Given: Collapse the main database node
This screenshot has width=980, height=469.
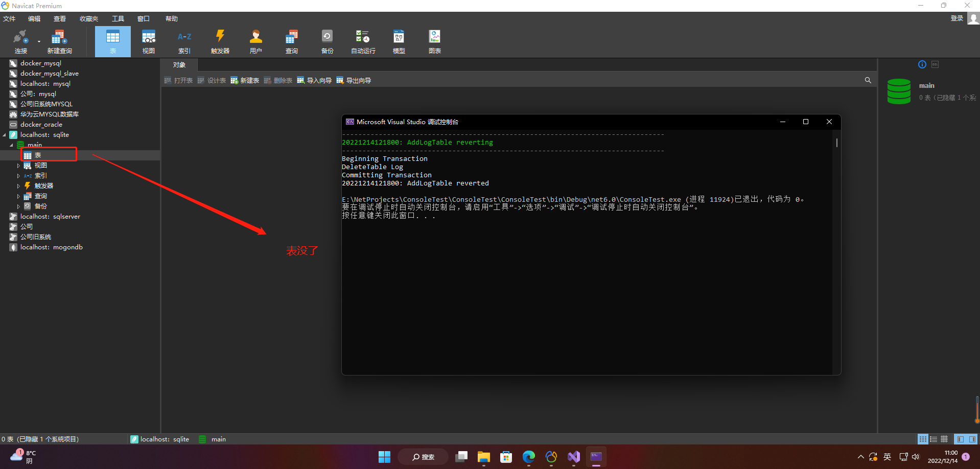Looking at the screenshot, I should click(12, 145).
